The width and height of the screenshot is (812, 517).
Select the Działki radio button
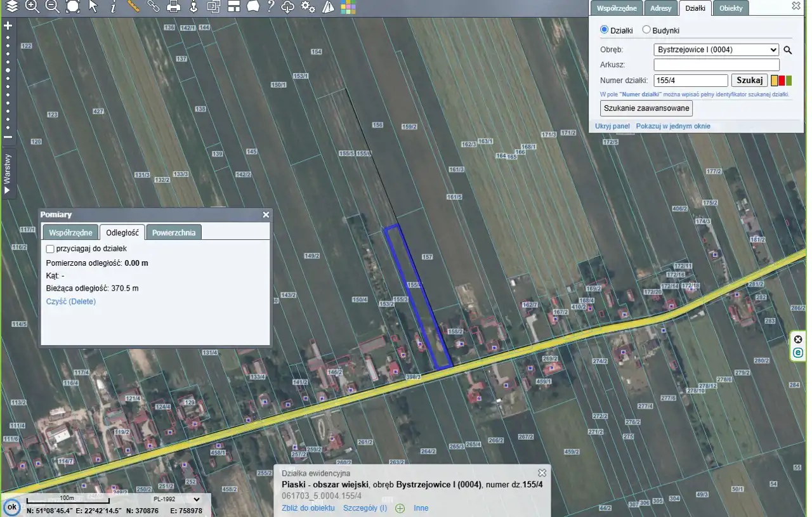(604, 30)
